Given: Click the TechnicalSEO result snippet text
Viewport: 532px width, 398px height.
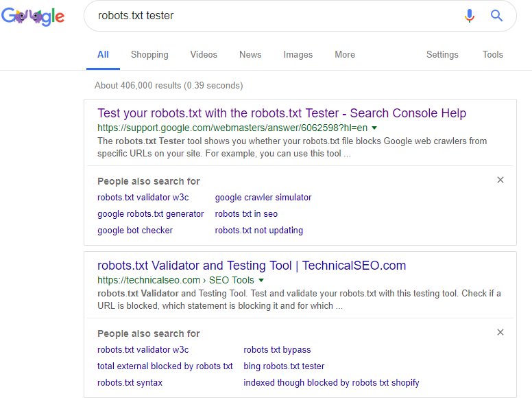Looking at the screenshot, I should tap(299, 299).
